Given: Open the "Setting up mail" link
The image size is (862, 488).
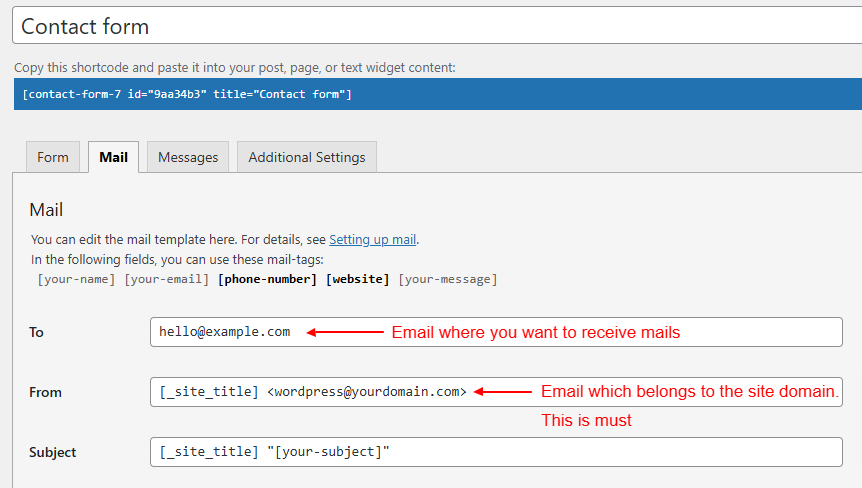Looking at the screenshot, I should [372, 240].
